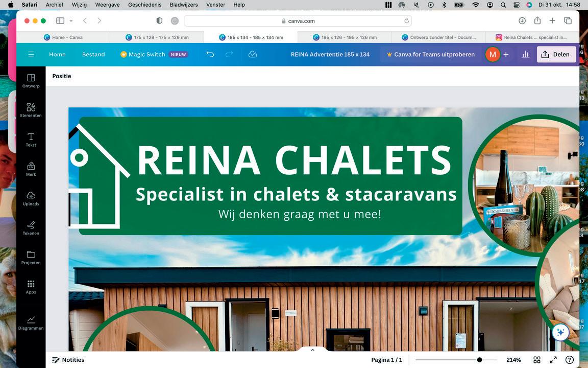Select the Tekenen drawing tool
The height and width of the screenshot is (368, 588).
[x=31, y=228]
